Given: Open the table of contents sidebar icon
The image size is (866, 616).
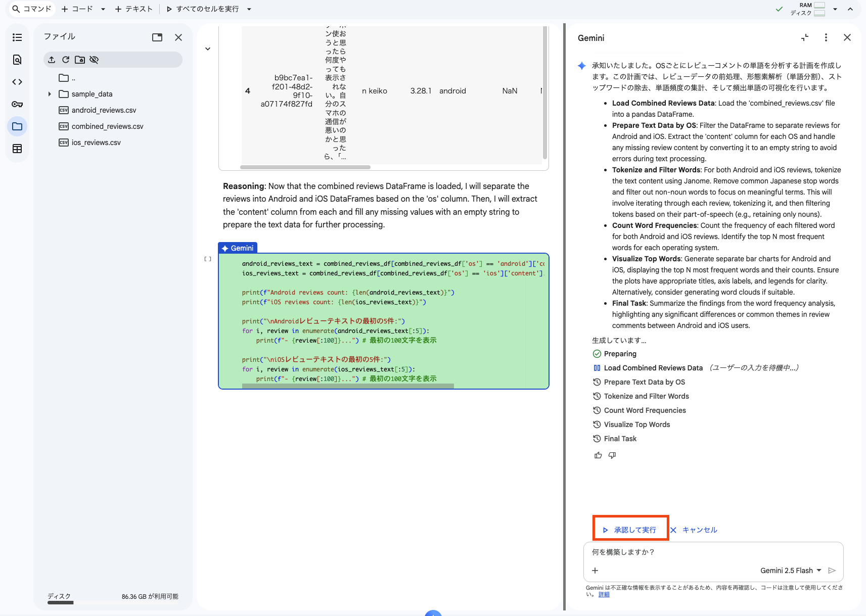Looking at the screenshot, I should pyautogui.click(x=17, y=37).
